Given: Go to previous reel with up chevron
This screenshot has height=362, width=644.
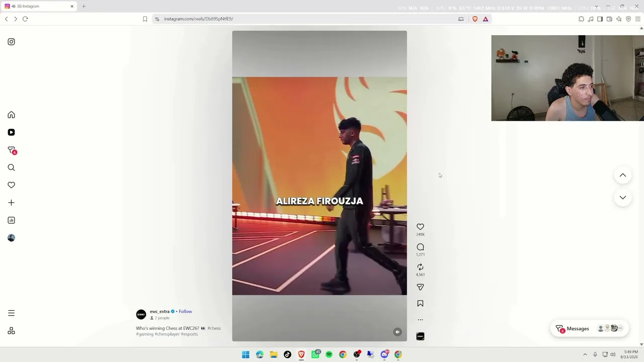Looking at the screenshot, I should coord(623,175).
